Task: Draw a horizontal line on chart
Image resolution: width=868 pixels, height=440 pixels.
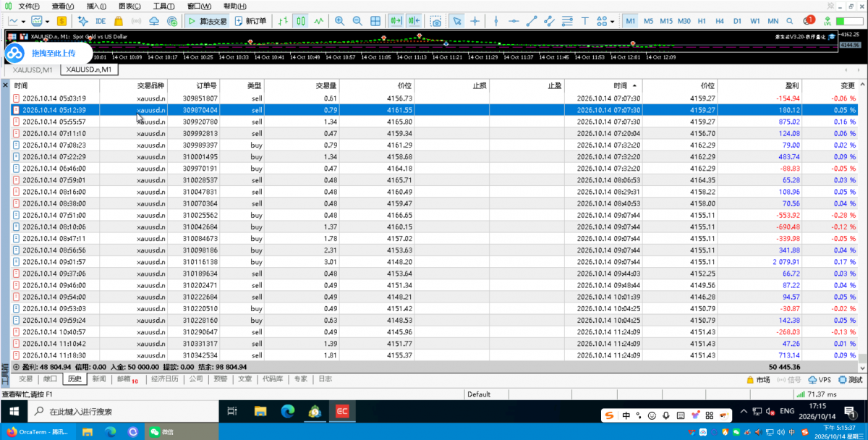Action: point(513,21)
